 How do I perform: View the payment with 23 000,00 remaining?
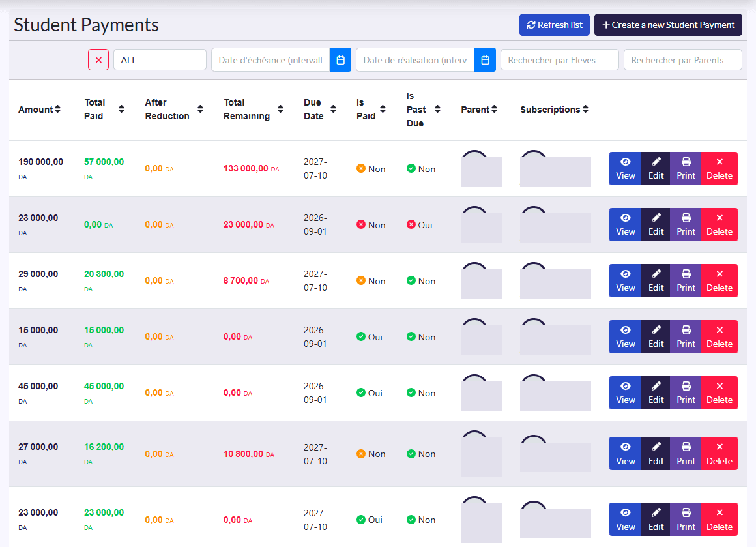click(626, 224)
